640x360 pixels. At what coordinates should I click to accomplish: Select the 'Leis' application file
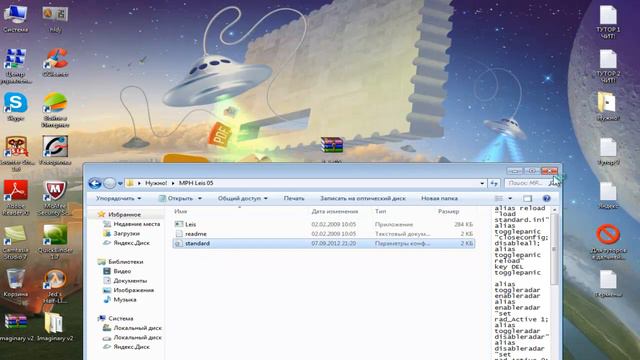(323, 224)
